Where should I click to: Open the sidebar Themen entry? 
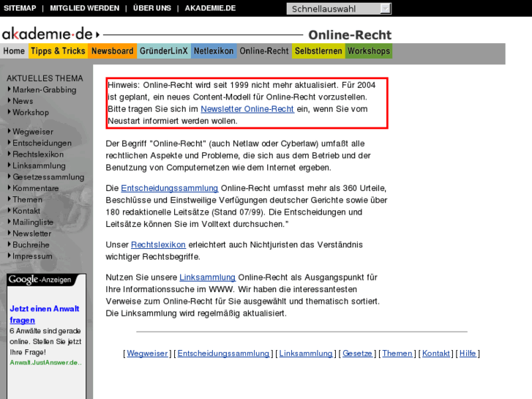[x=28, y=199]
